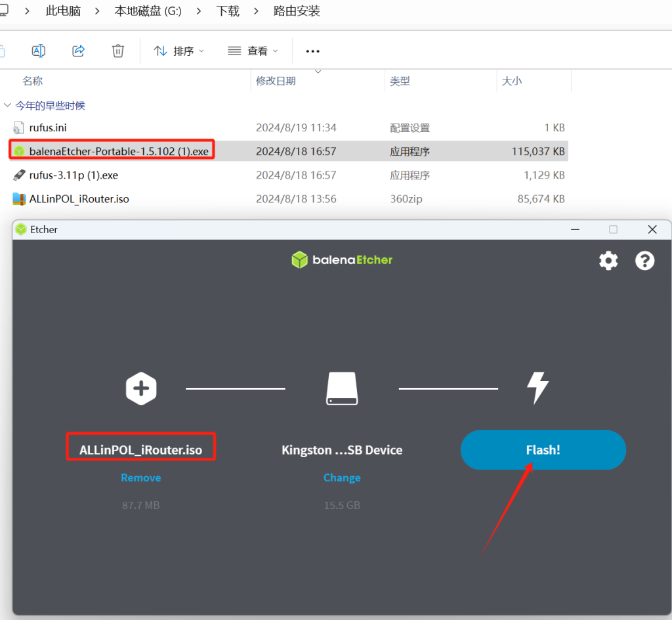Click the 15.5 GB drive size text
The height and width of the screenshot is (620, 672).
pos(342,505)
